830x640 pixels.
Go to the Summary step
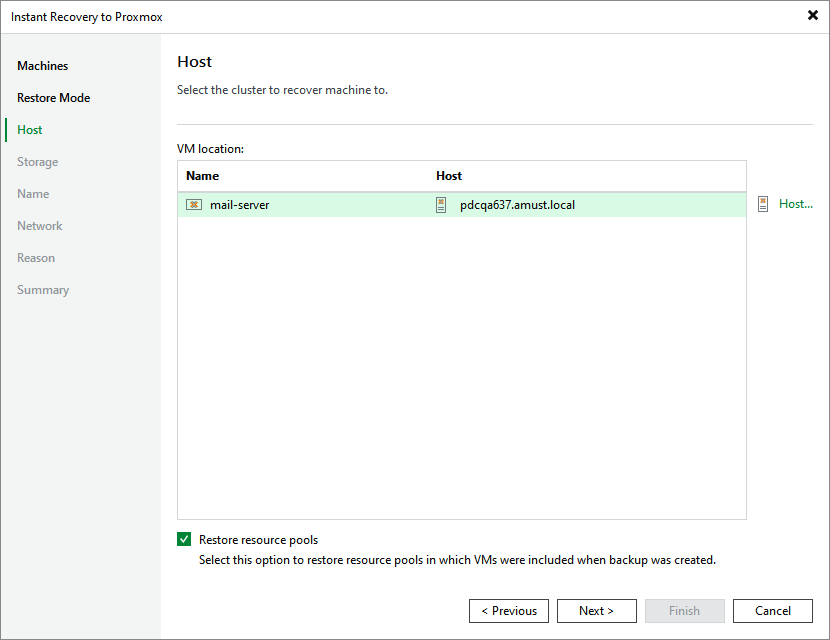click(43, 290)
